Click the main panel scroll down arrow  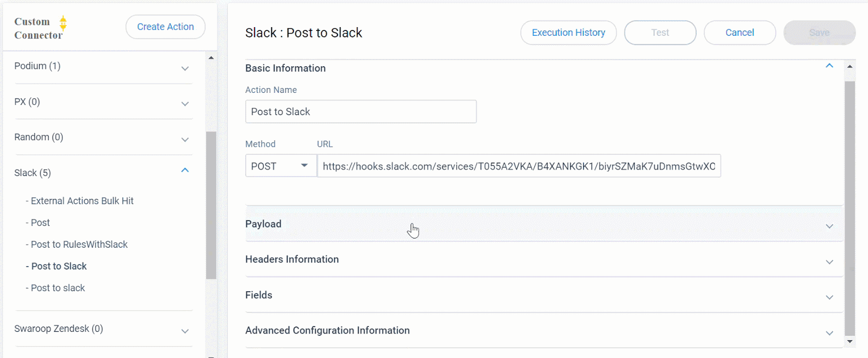click(850, 342)
